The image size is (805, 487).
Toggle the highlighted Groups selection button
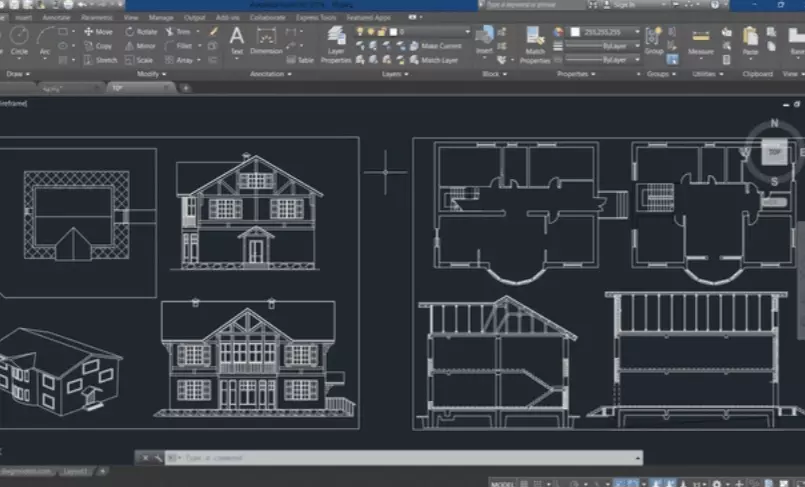pyautogui.click(x=672, y=60)
